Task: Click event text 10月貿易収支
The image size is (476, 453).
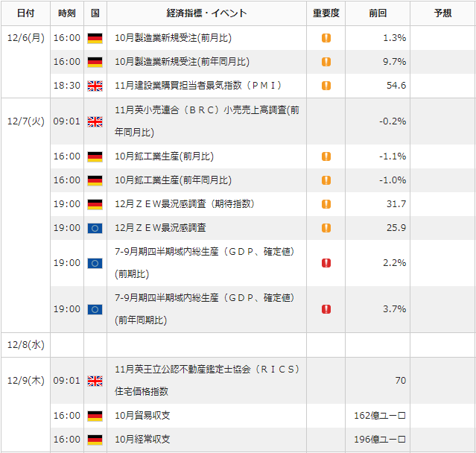Action: (142, 415)
